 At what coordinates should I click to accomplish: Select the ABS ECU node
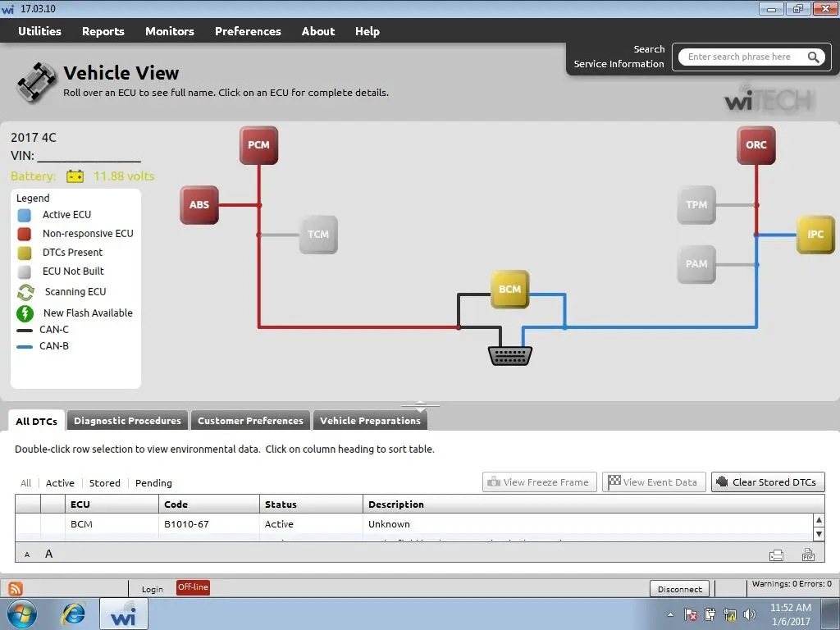[x=199, y=204]
